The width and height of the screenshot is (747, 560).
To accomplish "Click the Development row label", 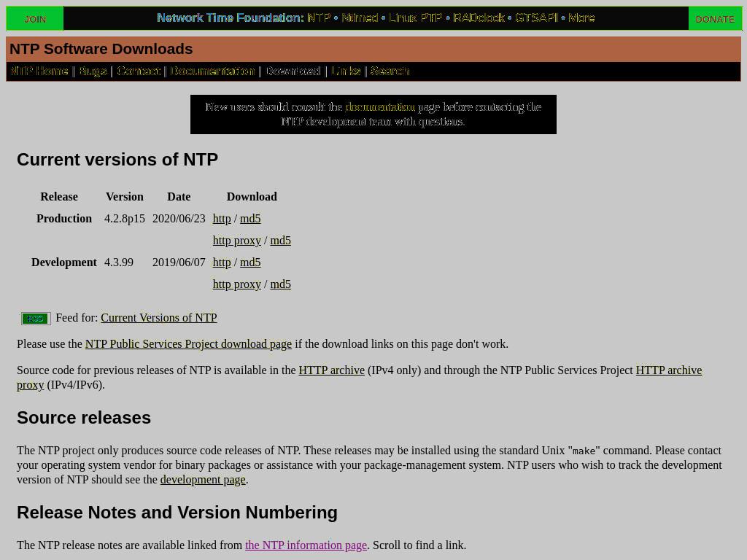I will pos(64,262).
